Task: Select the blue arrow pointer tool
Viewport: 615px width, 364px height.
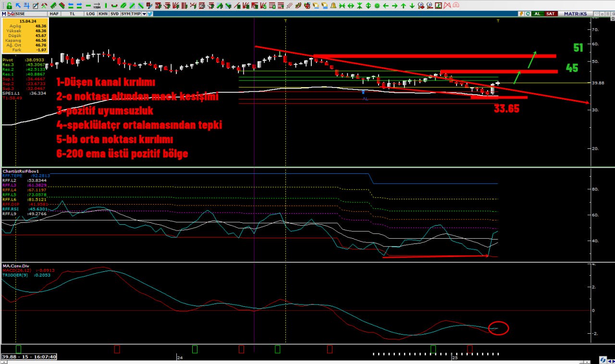Action: [x=18, y=6]
